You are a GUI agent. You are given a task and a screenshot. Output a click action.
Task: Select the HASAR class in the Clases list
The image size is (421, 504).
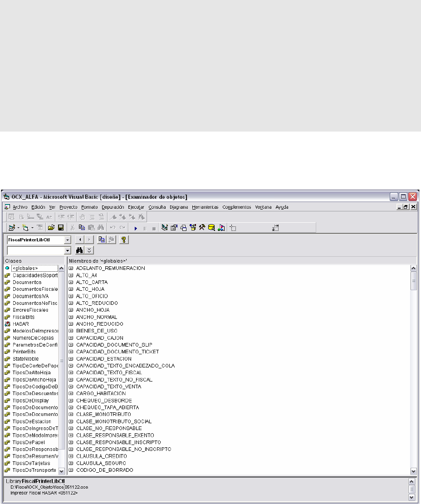point(20,324)
